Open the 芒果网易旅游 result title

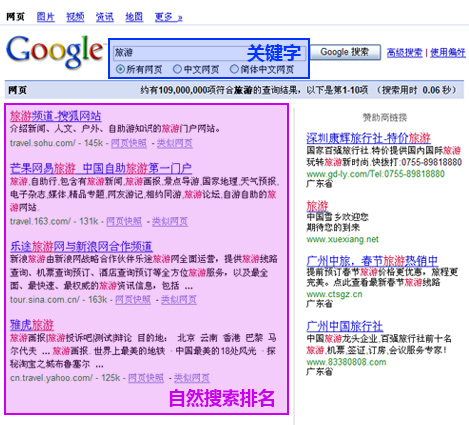[101, 168]
